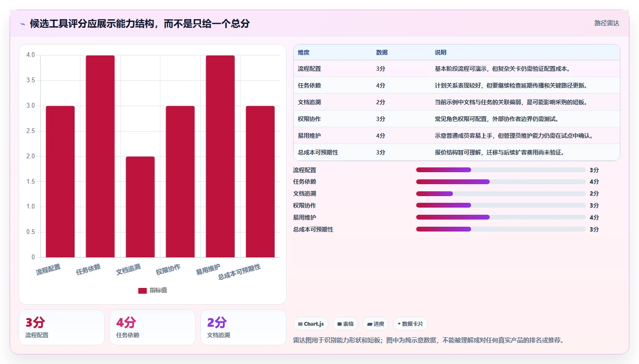
Task: Click the 文档追溯 x-axis label
Action: [128, 269]
